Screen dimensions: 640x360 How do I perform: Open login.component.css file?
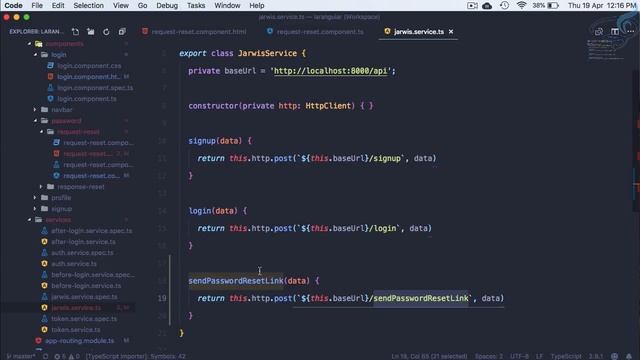click(89, 66)
